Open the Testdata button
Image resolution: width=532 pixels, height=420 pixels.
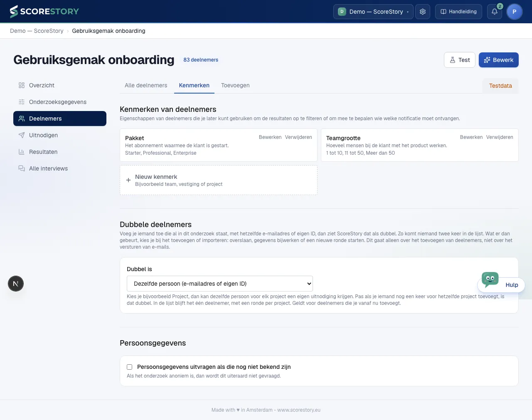click(x=500, y=86)
